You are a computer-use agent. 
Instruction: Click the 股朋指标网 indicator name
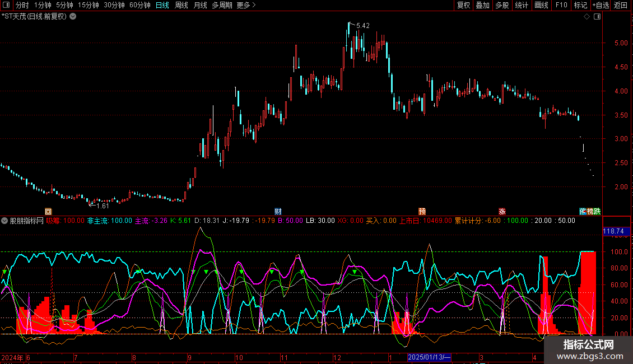point(27,221)
